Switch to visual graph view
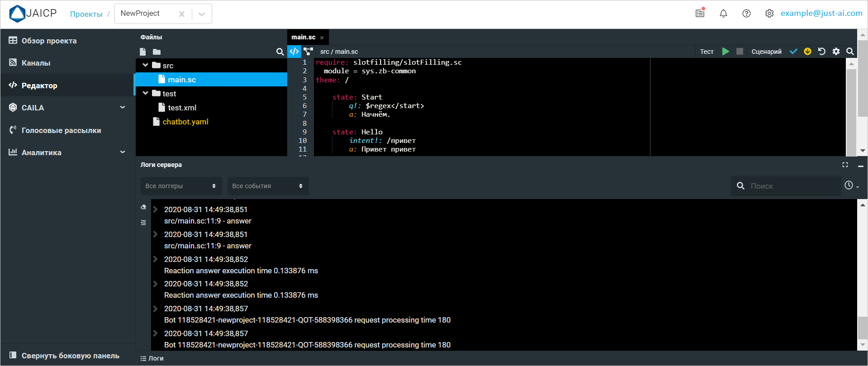The height and width of the screenshot is (366, 868). pos(308,51)
